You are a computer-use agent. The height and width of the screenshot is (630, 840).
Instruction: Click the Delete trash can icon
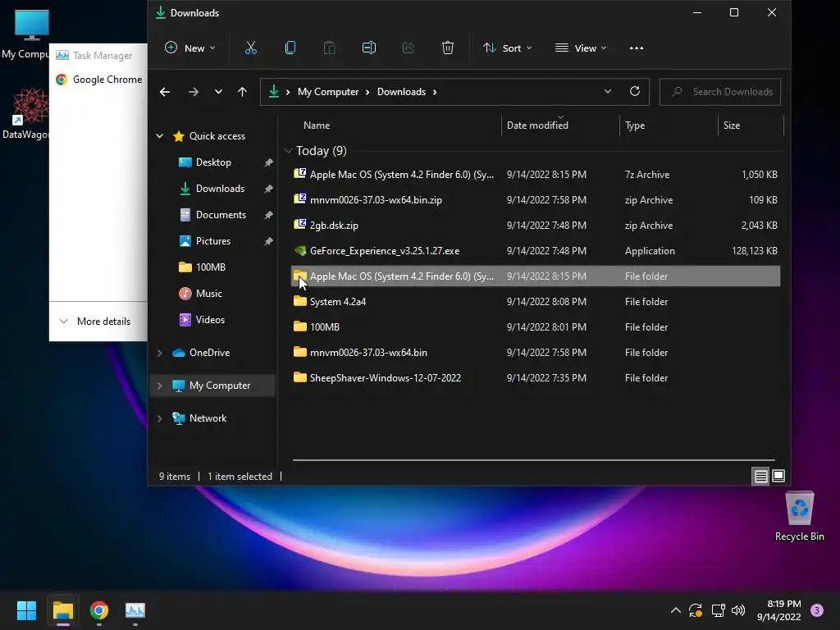[x=448, y=48]
